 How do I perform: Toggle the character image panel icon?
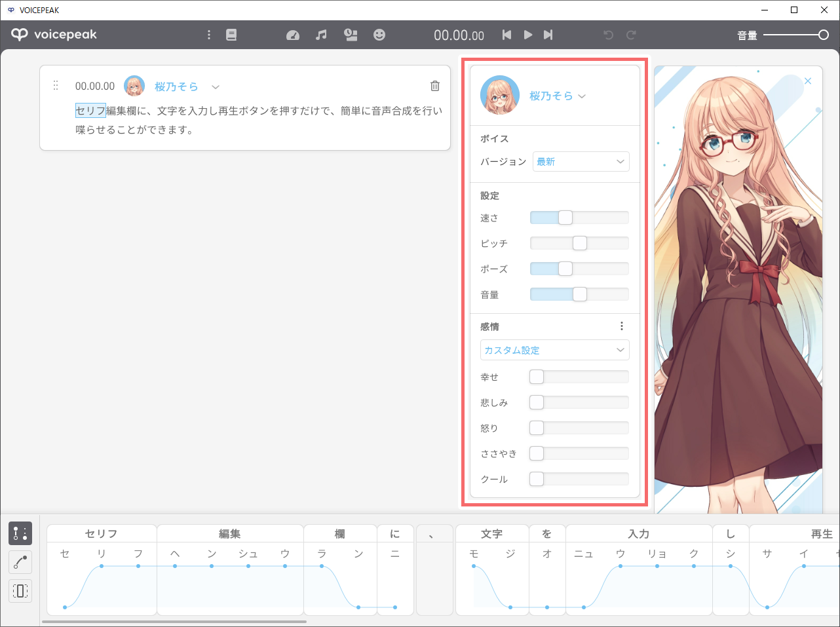tap(351, 35)
